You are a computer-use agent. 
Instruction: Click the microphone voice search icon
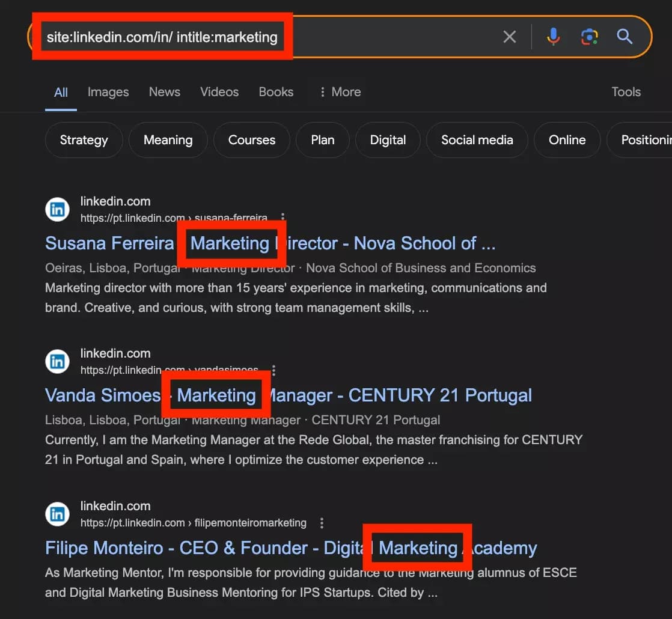coord(552,36)
